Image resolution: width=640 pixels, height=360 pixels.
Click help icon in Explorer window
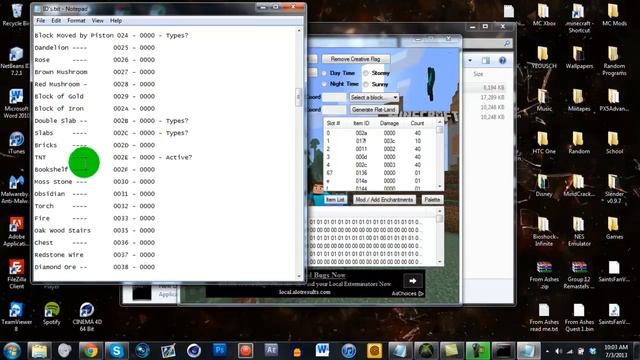pyautogui.click(x=502, y=60)
